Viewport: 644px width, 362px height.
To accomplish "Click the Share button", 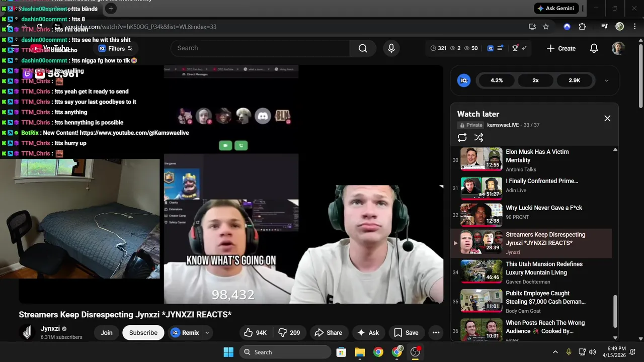I will click(x=328, y=333).
